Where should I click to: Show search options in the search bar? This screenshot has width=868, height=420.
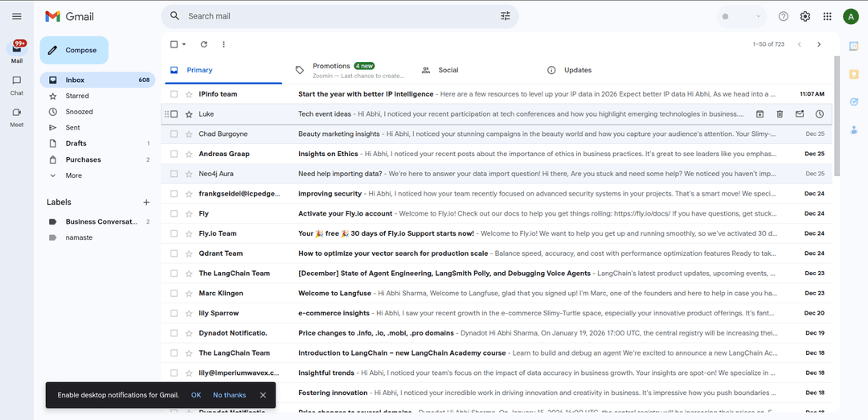click(x=506, y=16)
